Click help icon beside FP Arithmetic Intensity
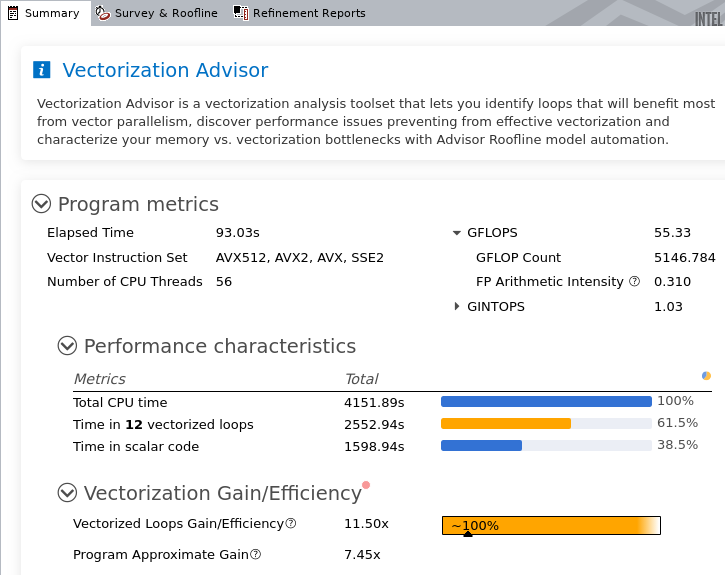This screenshot has height=575, width=725. click(x=634, y=282)
